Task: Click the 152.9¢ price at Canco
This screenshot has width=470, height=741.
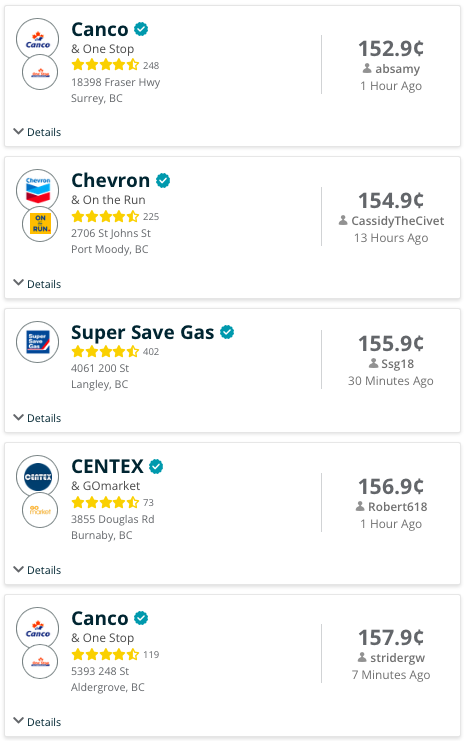Action: [391, 48]
